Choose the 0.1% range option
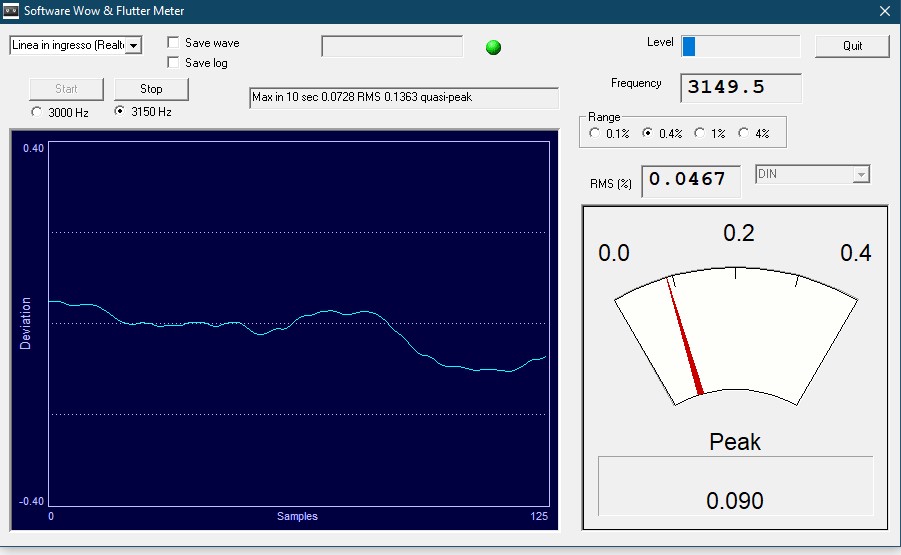This screenshot has width=901, height=555. click(595, 133)
